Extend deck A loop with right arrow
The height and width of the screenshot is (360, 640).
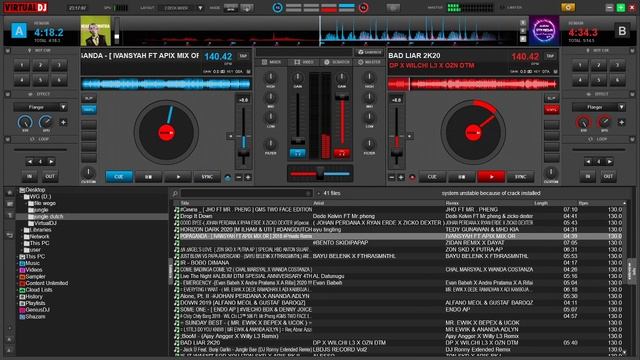[51, 162]
